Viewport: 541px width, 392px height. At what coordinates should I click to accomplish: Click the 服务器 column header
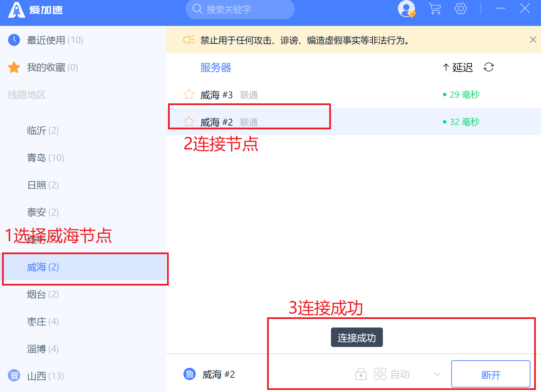216,68
